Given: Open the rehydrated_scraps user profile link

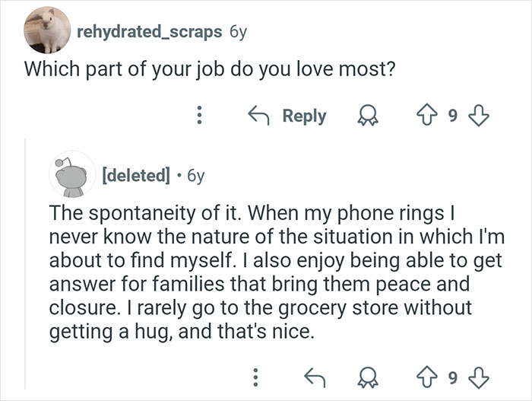Looking at the screenshot, I should coord(149,32).
